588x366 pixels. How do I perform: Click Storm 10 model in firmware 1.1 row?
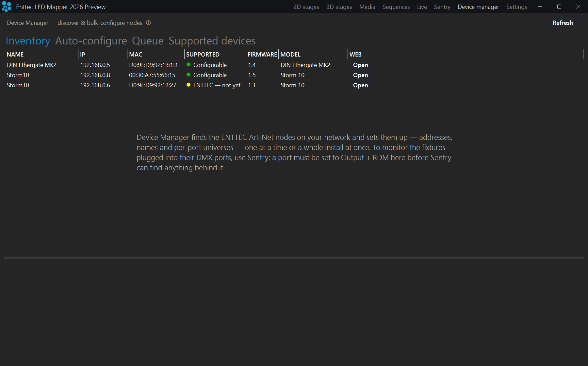292,85
